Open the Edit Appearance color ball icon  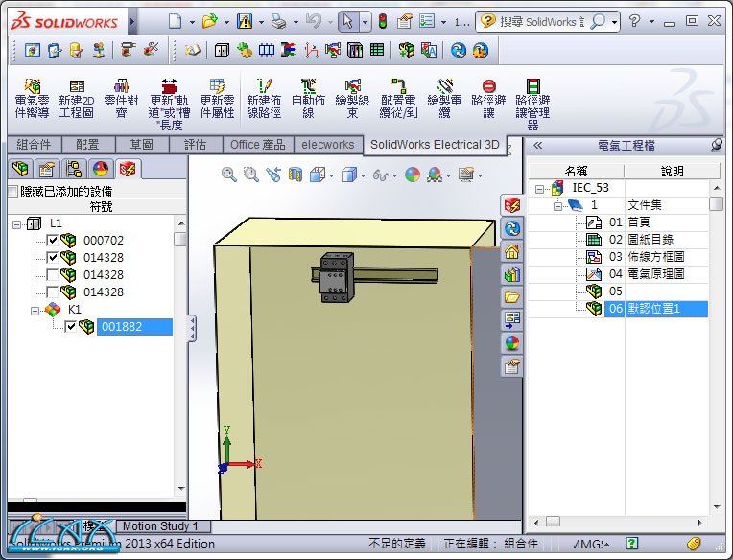coord(413,175)
